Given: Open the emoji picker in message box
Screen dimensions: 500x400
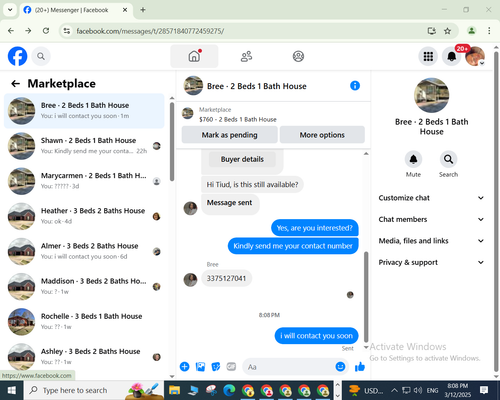Looking at the screenshot, I should pyautogui.click(x=340, y=367).
